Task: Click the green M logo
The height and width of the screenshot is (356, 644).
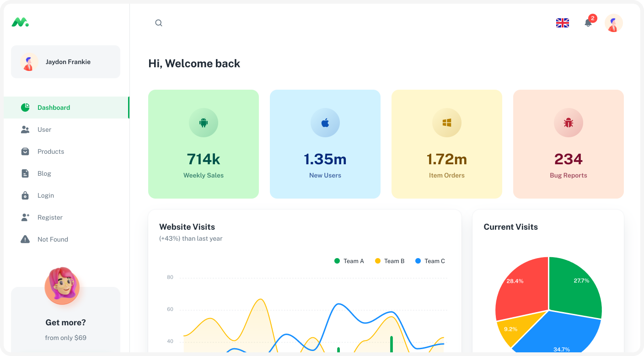Action: coord(20,22)
